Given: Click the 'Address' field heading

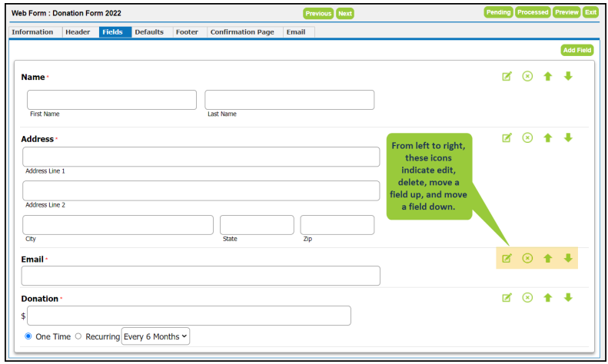Looking at the screenshot, I should (37, 139).
